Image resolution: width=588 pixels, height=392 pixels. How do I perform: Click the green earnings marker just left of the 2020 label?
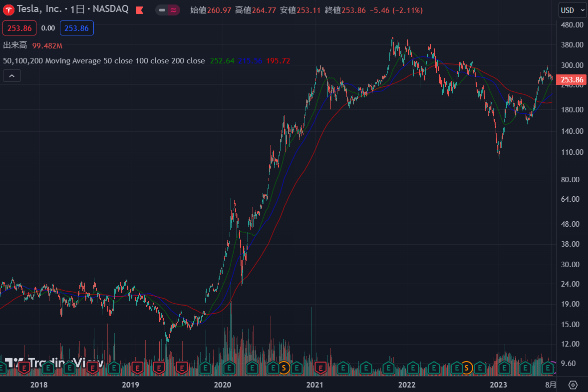tap(206, 368)
